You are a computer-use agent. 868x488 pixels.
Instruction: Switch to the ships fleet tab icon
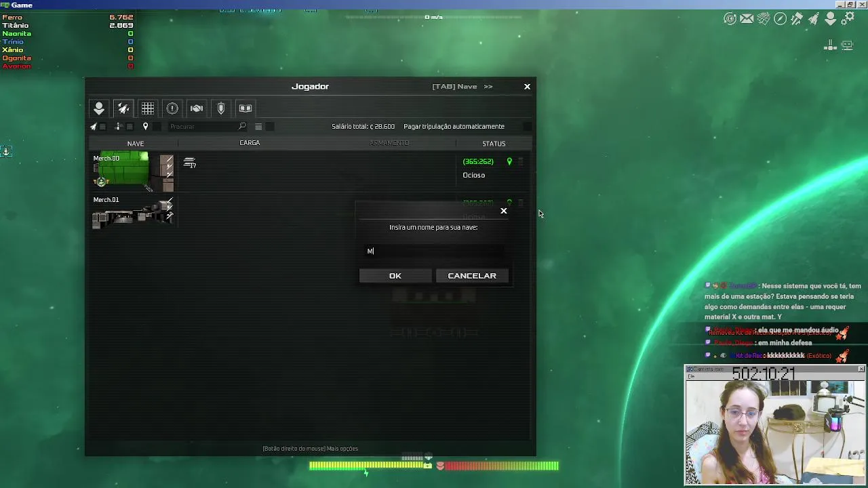coord(123,108)
